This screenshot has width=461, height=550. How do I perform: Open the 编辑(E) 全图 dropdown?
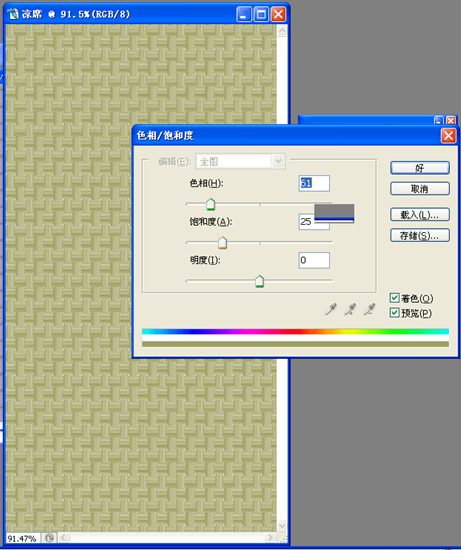[x=240, y=161]
